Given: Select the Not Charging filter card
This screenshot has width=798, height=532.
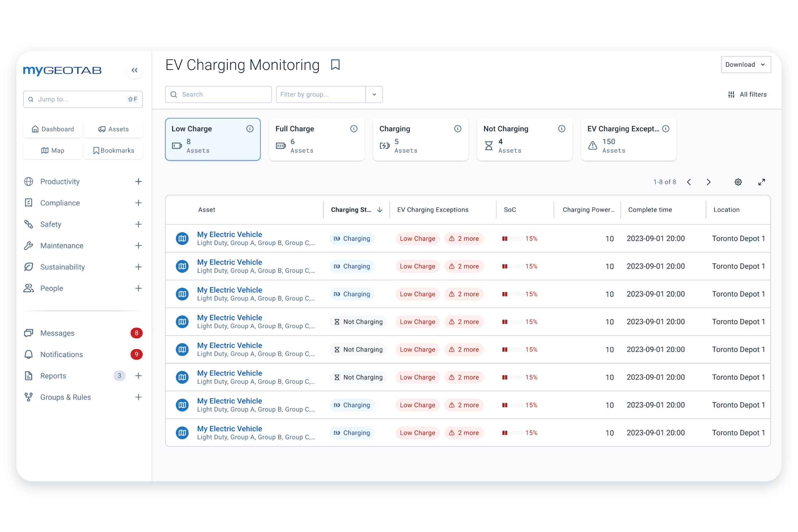Looking at the screenshot, I should pyautogui.click(x=525, y=139).
